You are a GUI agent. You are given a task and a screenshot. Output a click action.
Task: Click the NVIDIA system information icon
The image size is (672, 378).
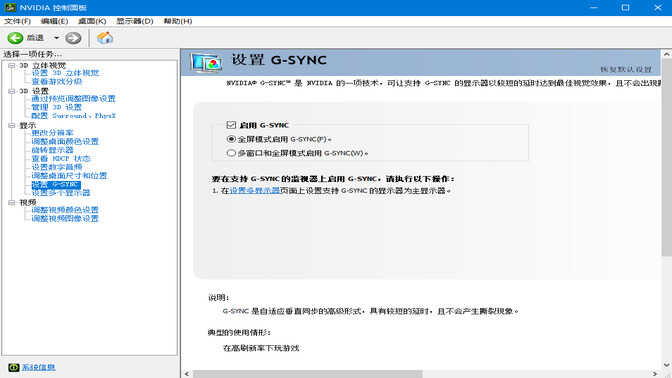(14, 367)
